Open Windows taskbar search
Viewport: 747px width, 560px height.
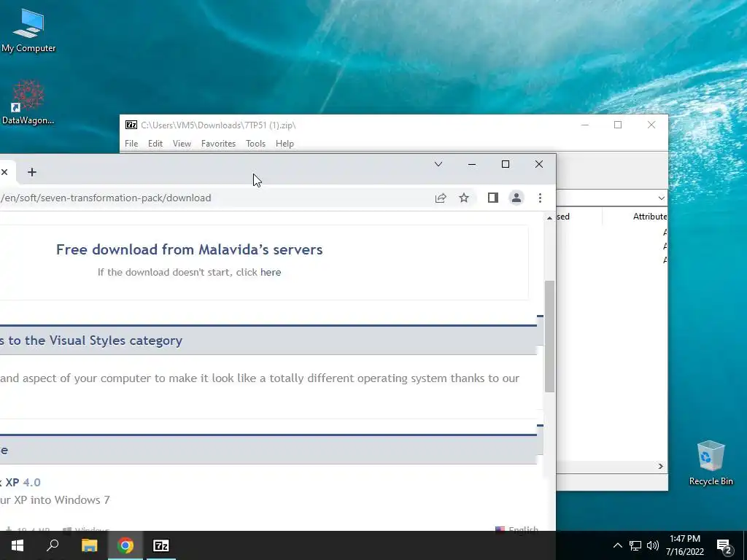[53, 545]
